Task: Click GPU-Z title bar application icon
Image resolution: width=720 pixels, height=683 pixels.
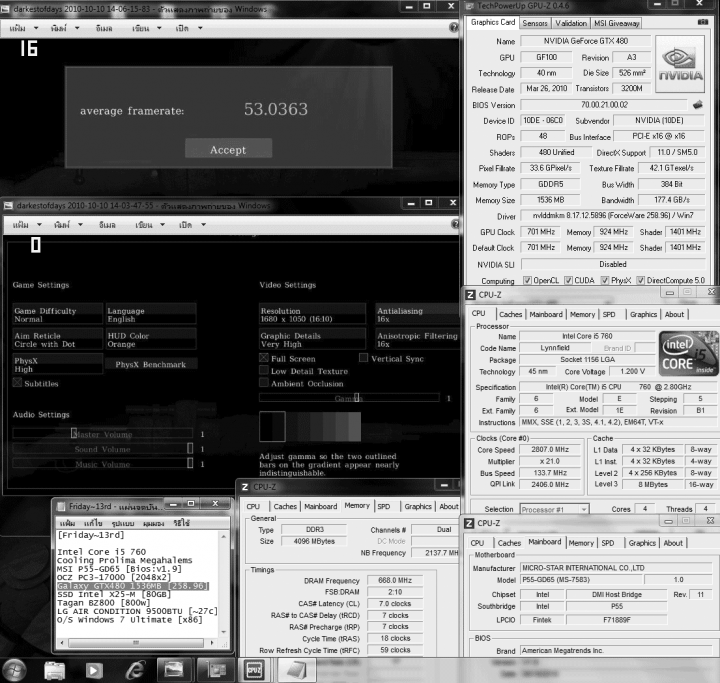Action: [x=469, y=6]
